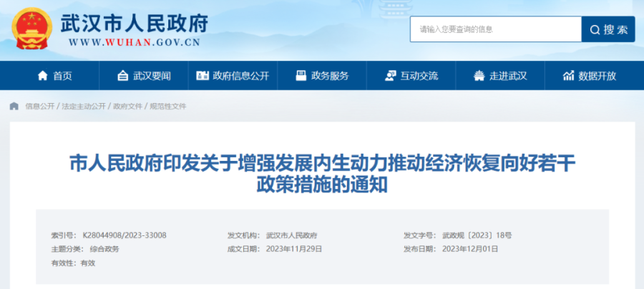Click the breadcrumb home icon
Screen dimensions: 644x289
click(x=14, y=107)
